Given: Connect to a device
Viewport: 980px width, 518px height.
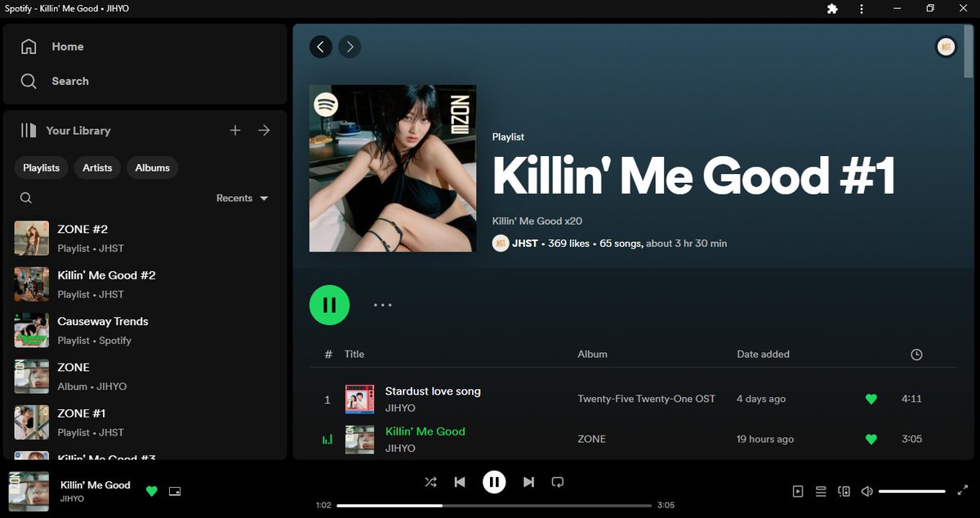Looking at the screenshot, I should coord(844,491).
